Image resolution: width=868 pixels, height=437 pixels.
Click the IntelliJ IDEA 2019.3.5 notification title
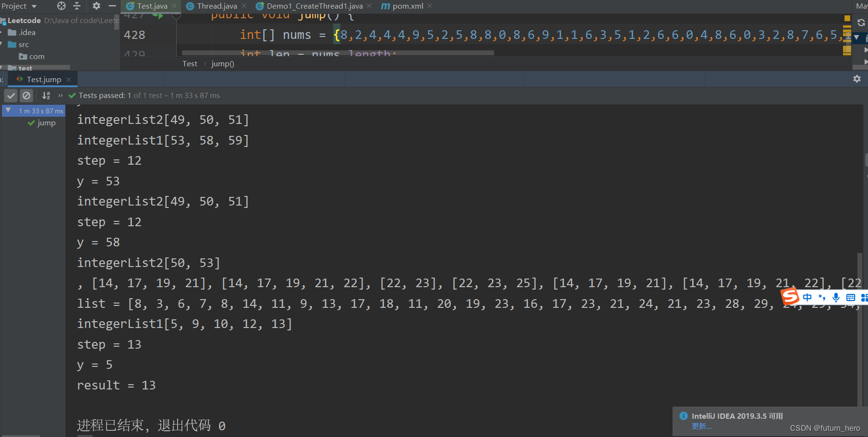pos(737,416)
